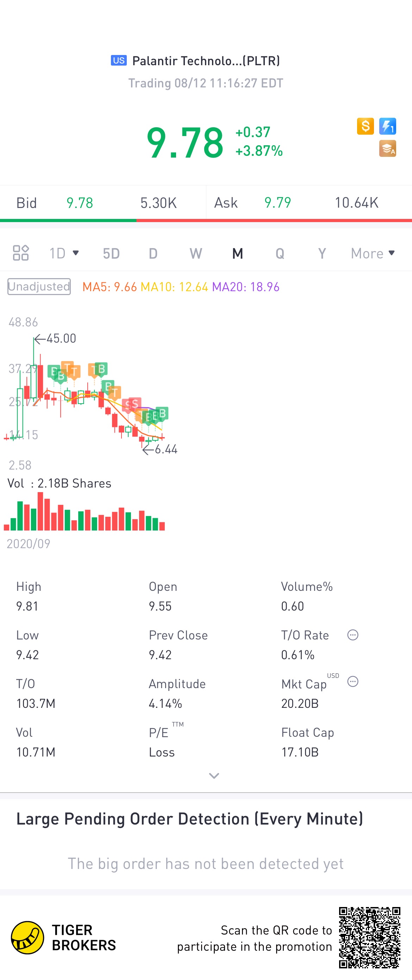Image resolution: width=412 pixels, height=980 pixels.
Task: Open the chart layout grid icon
Action: click(21, 253)
